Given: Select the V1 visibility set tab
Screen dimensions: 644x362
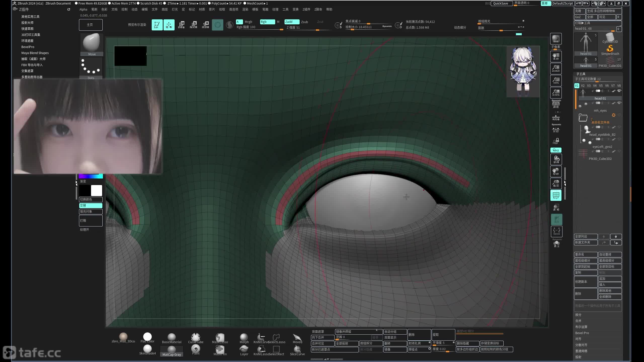Looking at the screenshot, I should pyautogui.click(x=577, y=86).
